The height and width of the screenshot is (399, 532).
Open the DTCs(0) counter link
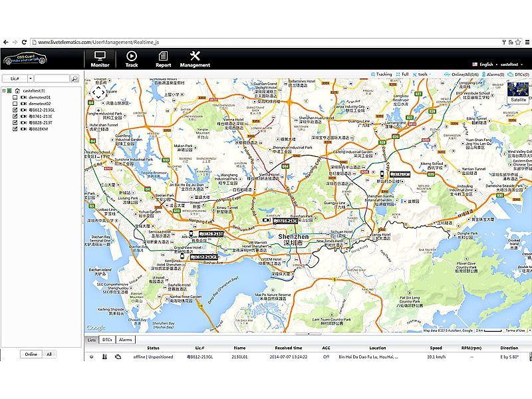(x=519, y=74)
